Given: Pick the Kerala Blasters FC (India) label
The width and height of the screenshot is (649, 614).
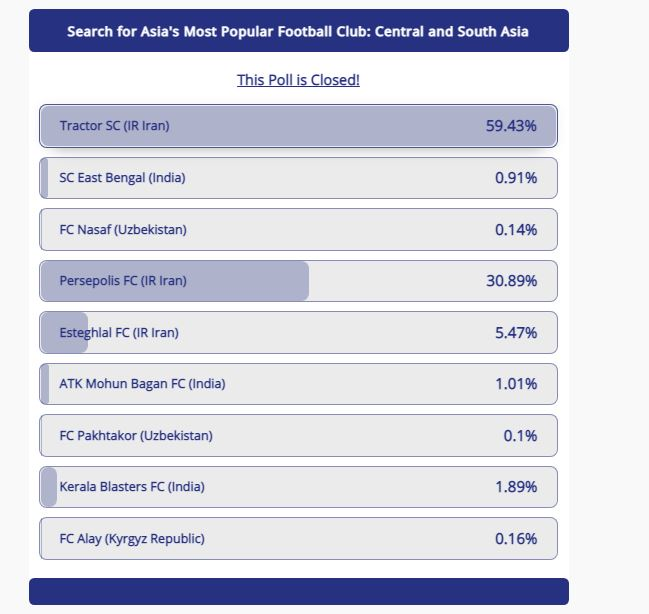Looking at the screenshot, I should click(132, 487).
